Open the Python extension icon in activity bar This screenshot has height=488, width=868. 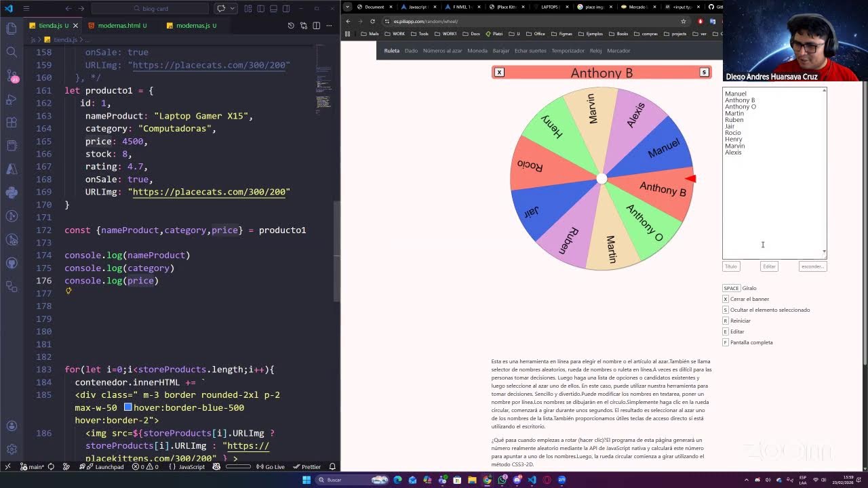tap(12, 192)
